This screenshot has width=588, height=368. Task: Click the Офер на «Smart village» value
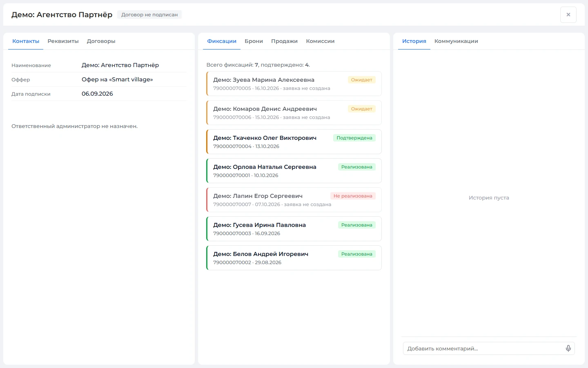[x=117, y=79]
